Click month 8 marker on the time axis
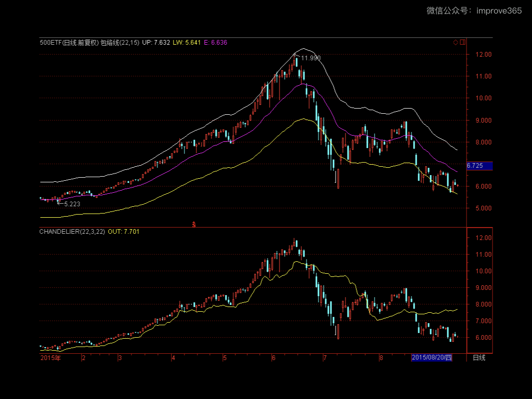The width and height of the screenshot is (532, 399). coord(381,358)
